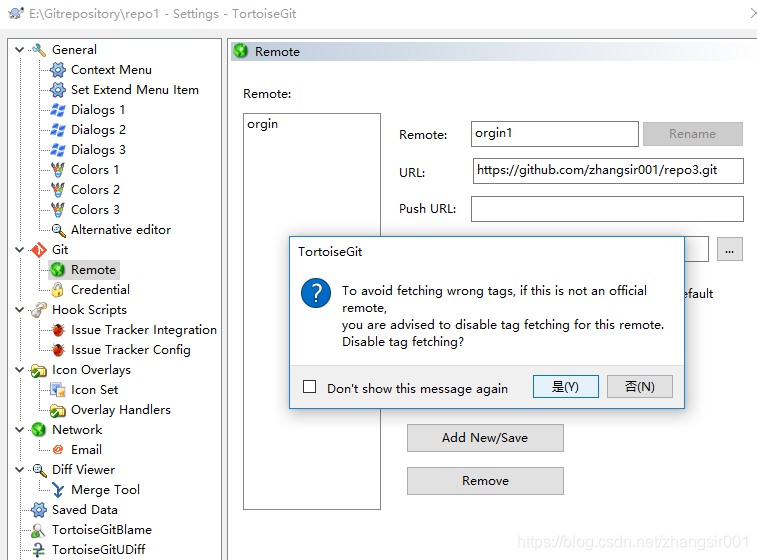Click the Dialogs 3 windows icon
This screenshot has height=560, width=757.
58,150
